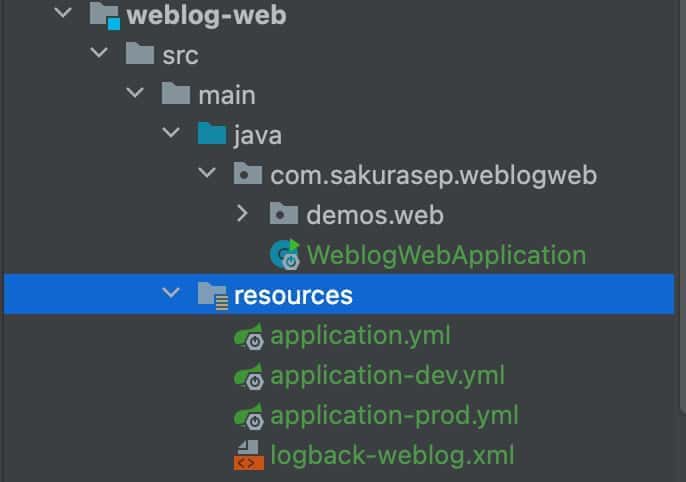
Task: Click the com.sakurasep.weblogweb package icon
Action: point(248,173)
